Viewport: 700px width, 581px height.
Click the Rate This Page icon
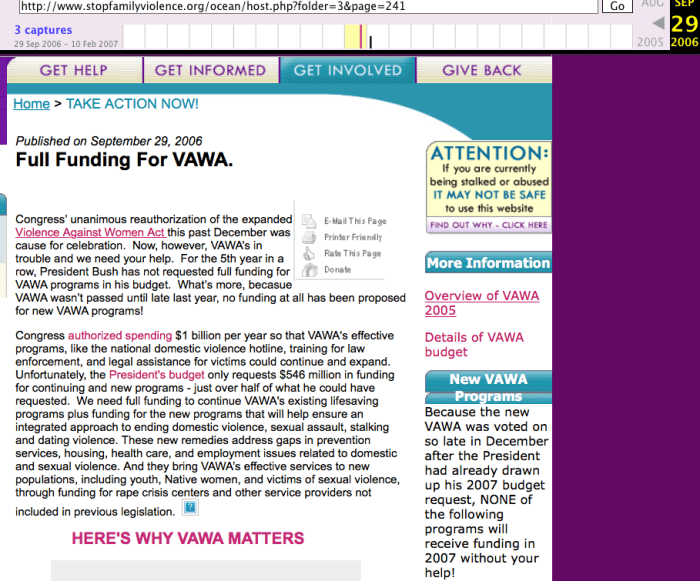tap(310, 253)
